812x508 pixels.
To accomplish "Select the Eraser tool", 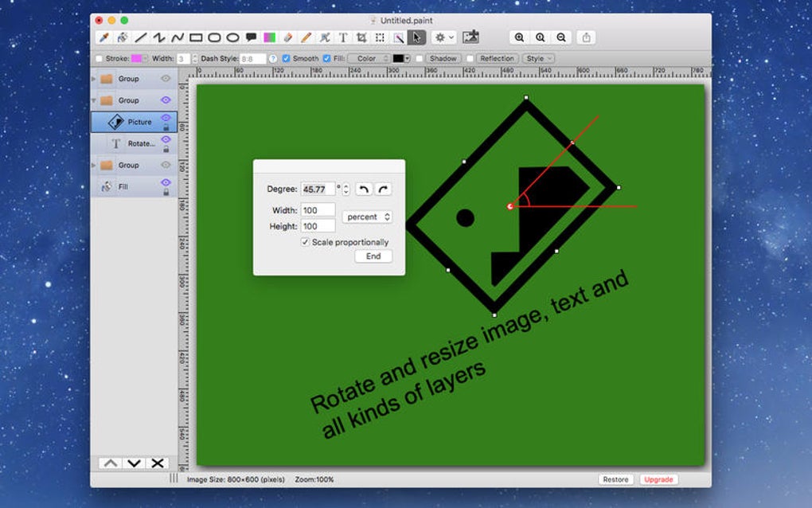I will [x=288, y=37].
